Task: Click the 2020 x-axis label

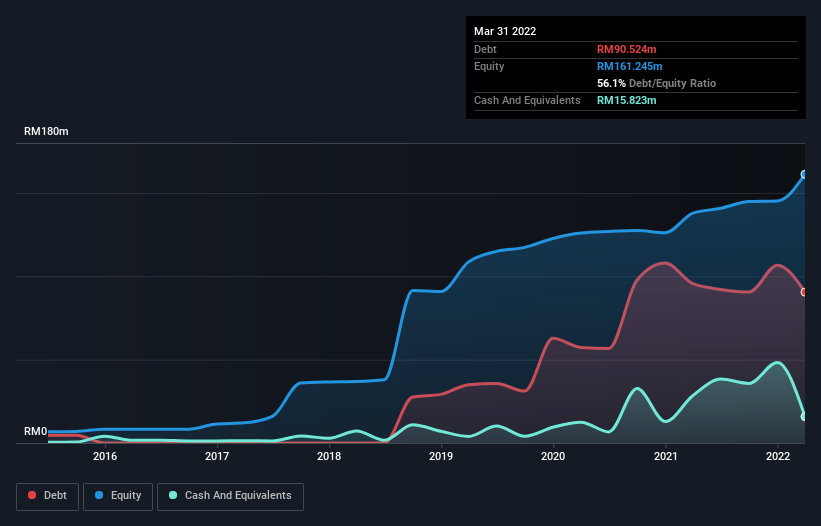Action: [553, 456]
